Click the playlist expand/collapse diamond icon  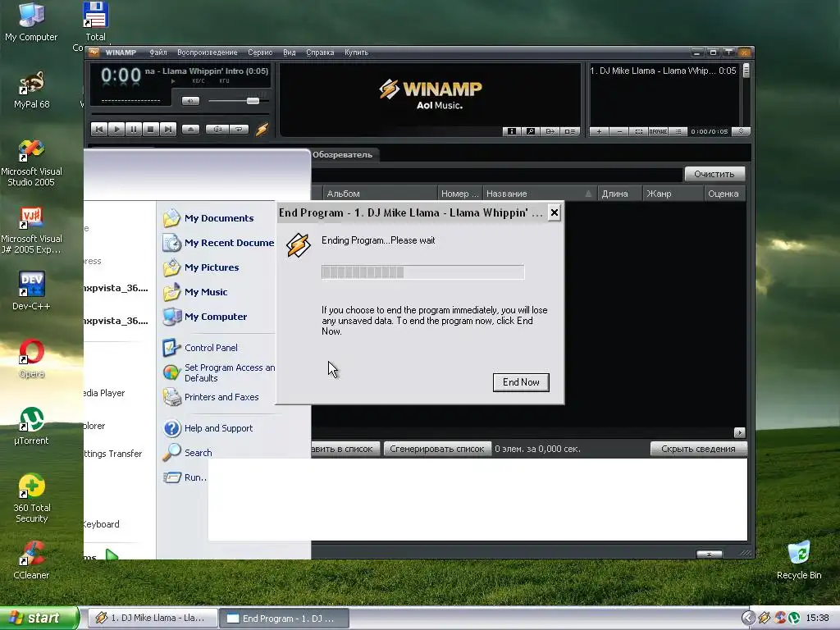[741, 131]
